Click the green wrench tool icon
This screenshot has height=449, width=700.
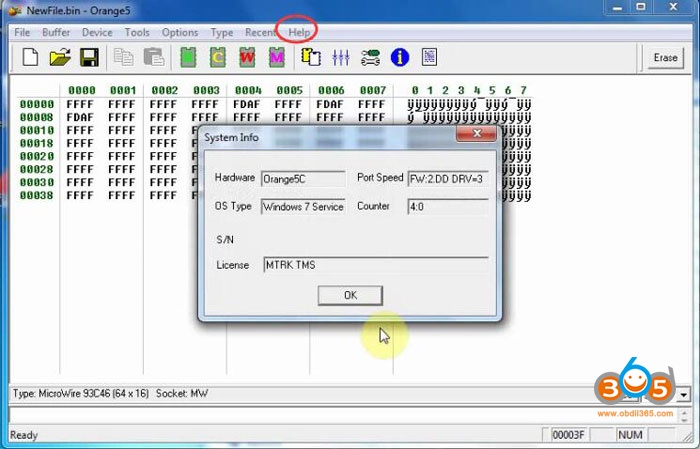370,58
